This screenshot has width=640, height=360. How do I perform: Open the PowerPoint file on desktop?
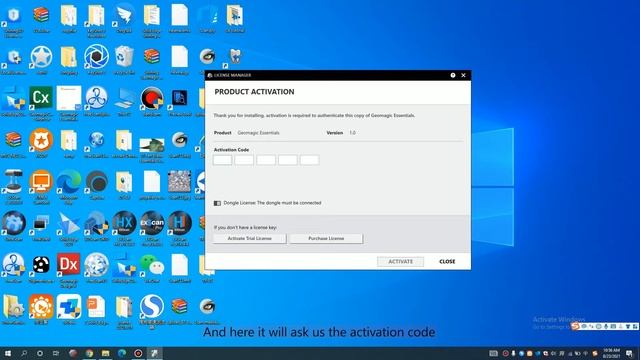point(96,306)
